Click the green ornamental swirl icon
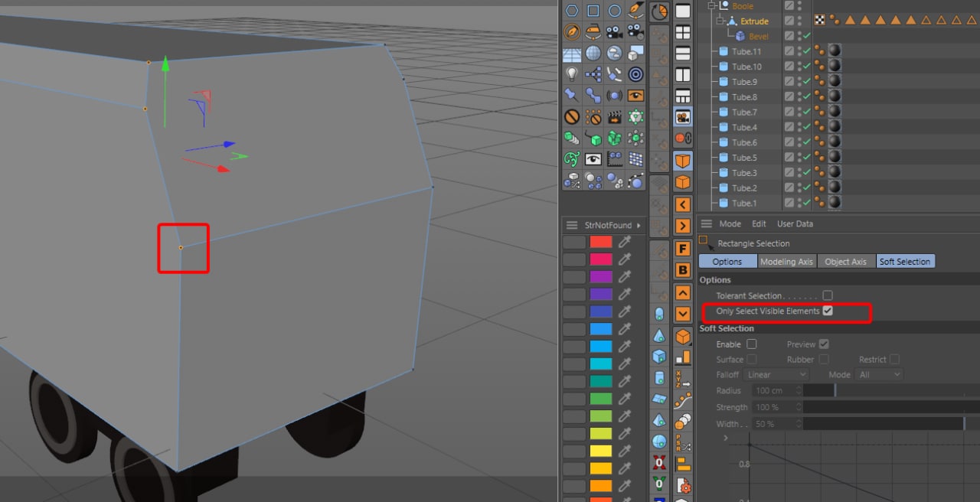 coord(572,159)
